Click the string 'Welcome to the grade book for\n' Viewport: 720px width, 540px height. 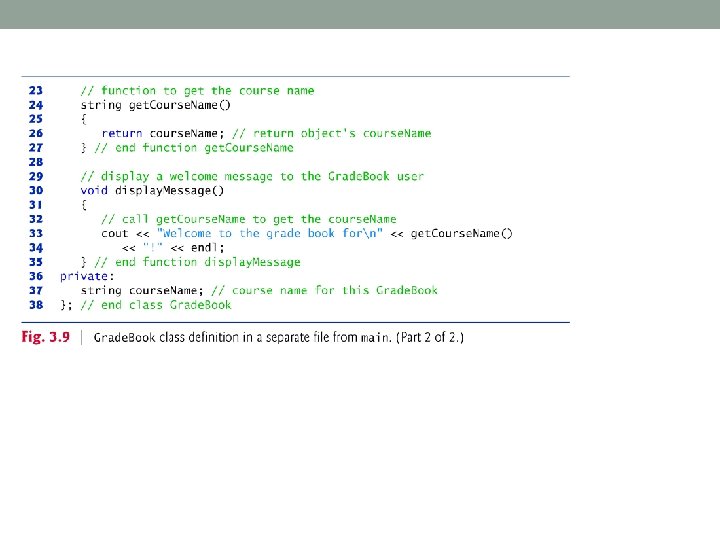coord(270,233)
